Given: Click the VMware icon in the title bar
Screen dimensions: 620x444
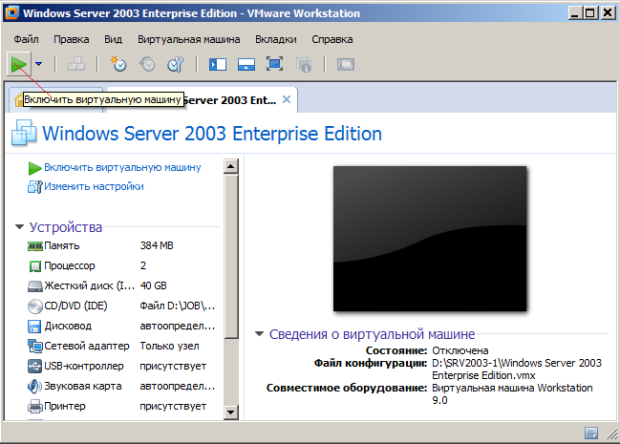Looking at the screenshot, I should coord(11,13).
